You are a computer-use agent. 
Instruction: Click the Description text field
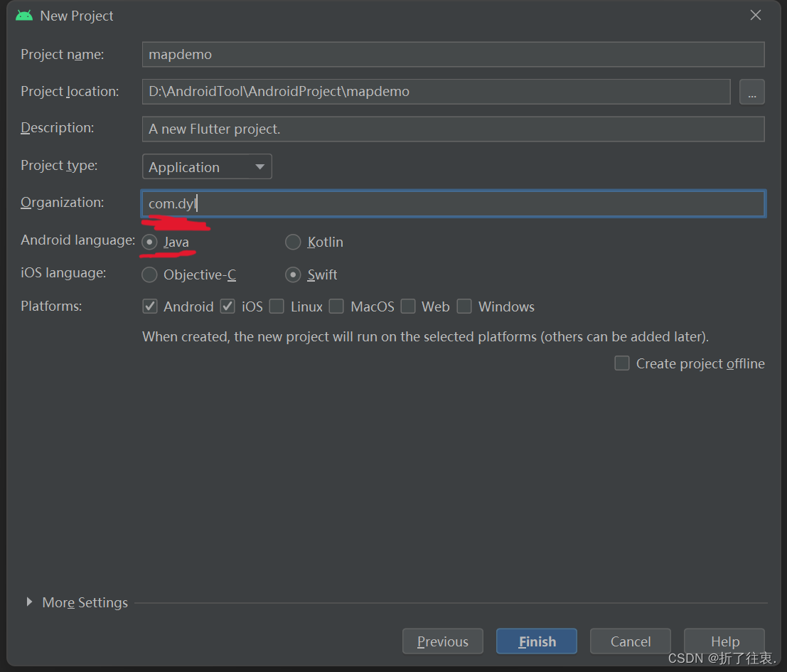pos(453,129)
